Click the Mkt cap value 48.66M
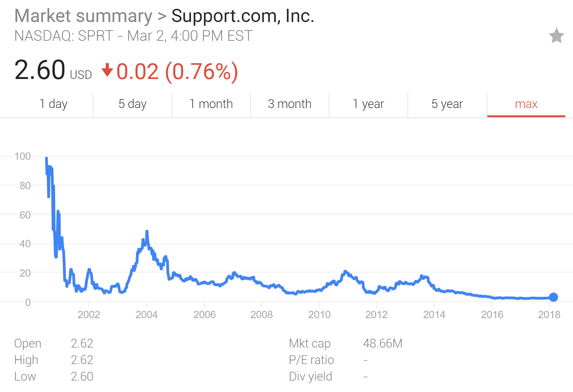The image size is (573, 392). [x=383, y=343]
